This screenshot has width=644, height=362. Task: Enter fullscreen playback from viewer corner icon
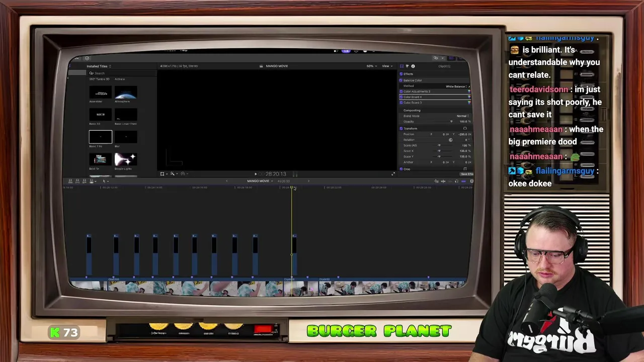393,174
